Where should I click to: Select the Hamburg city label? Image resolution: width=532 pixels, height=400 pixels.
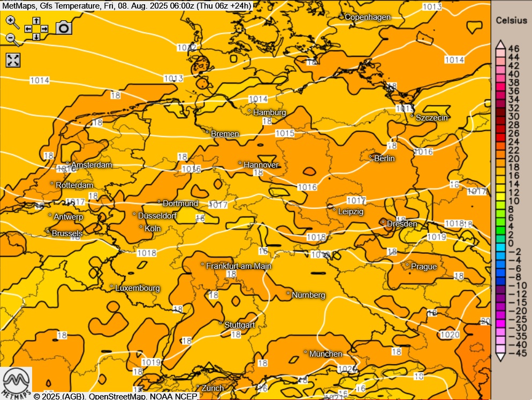(269, 112)
